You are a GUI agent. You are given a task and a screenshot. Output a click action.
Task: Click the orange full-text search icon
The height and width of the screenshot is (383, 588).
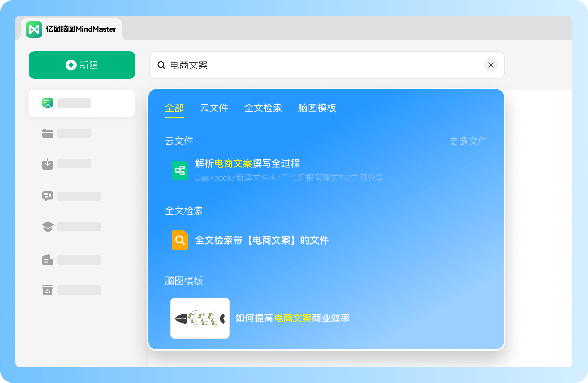[180, 240]
